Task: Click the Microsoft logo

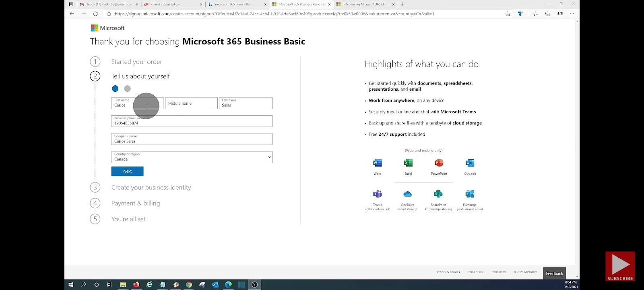Action: pyautogui.click(x=108, y=28)
